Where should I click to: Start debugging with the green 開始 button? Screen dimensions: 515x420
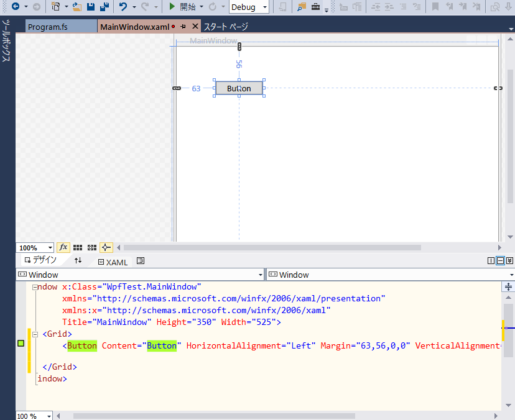(x=182, y=7)
